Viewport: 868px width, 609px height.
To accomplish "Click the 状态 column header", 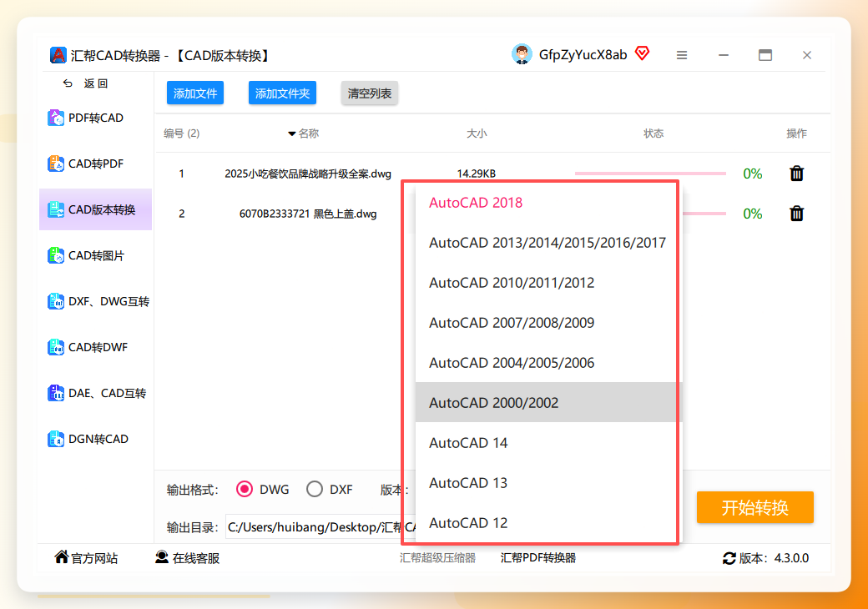I will coord(654,133).
